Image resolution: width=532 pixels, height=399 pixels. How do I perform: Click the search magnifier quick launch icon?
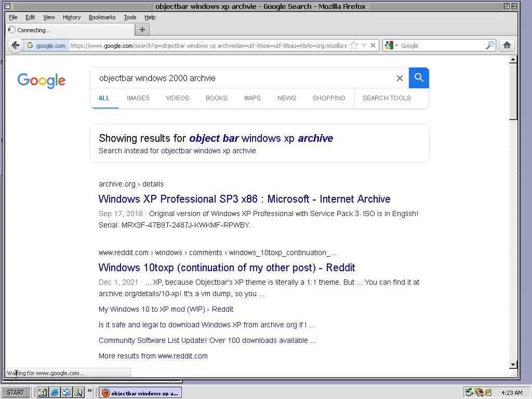click(x=78, y=393)
